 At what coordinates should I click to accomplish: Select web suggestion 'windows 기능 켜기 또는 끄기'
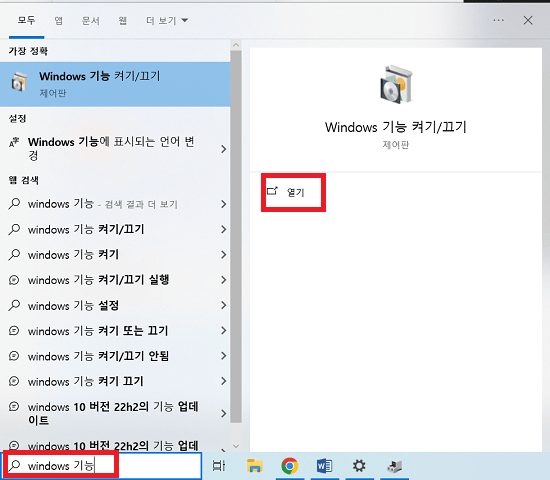coord(115,330)
